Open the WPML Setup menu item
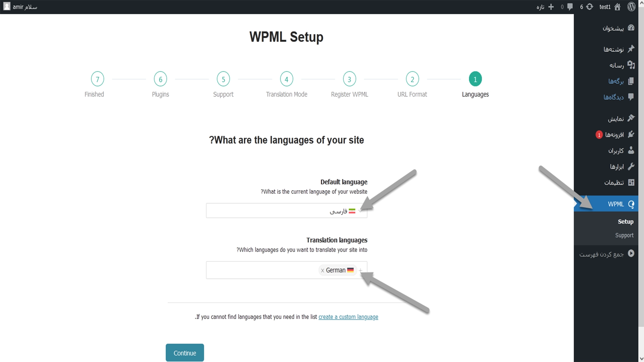Image resolution: width=644 pixels, height=362 pixels. click(x=625, y=222)
